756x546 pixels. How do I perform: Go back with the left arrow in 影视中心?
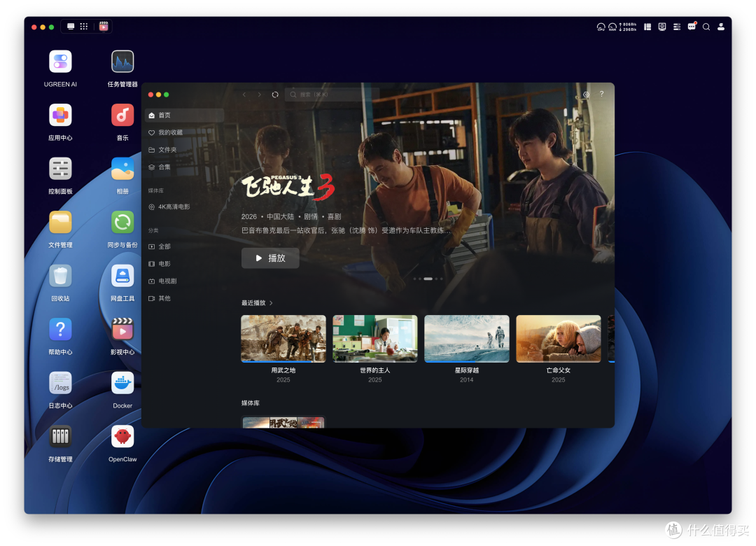[x=244, y=94]
